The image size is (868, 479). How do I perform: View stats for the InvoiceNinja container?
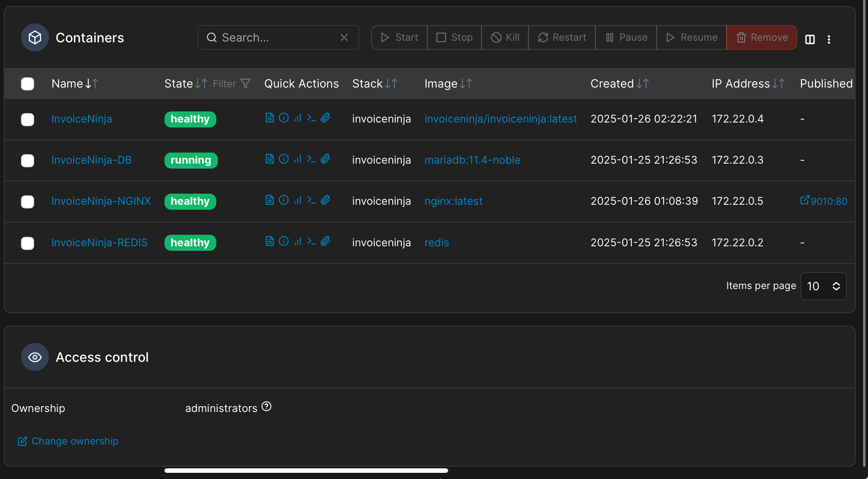[298, 118]
